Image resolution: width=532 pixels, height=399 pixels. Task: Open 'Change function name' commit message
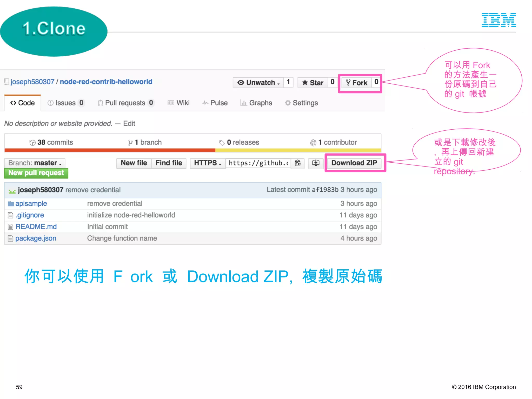pyautogui.click(x=122, y=238)
